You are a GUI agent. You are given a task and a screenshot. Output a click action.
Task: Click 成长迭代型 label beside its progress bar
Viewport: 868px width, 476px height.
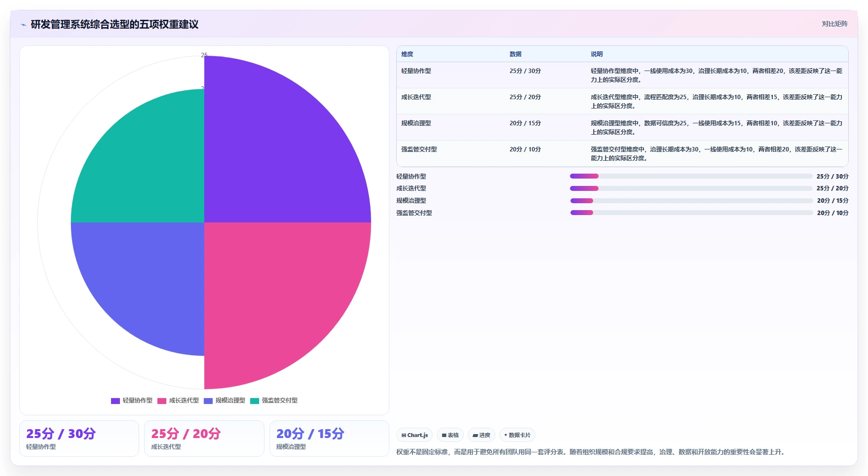(x=411, y=188)
